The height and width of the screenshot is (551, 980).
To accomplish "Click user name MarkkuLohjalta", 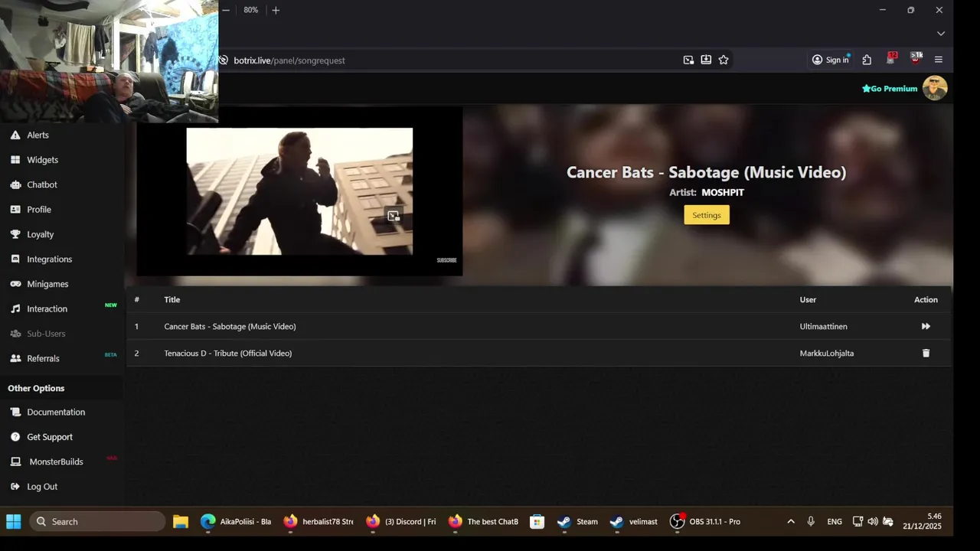I will pos(827,354).
